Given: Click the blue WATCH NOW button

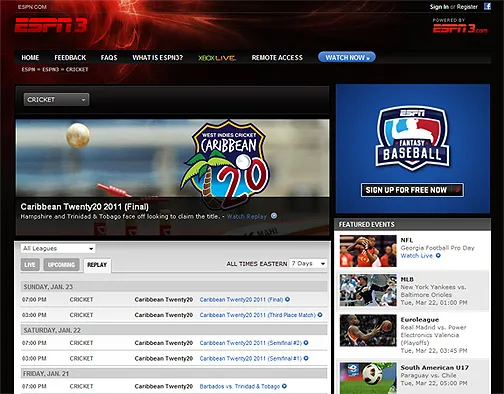Looking at the screenshot, I should 347,57.
